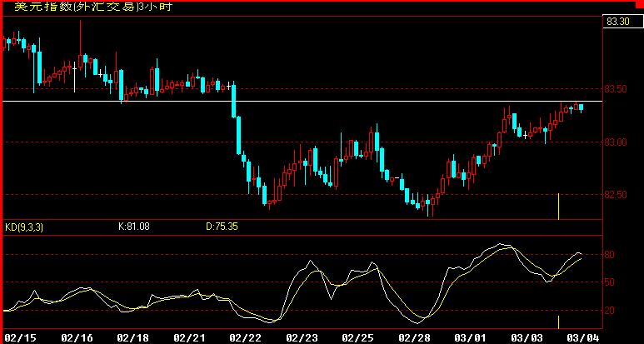The height and width of the screenshot is (344, 644).
Task: Click the chart title 美元指数(外汇交易)3小时
Action: point(92,7)
